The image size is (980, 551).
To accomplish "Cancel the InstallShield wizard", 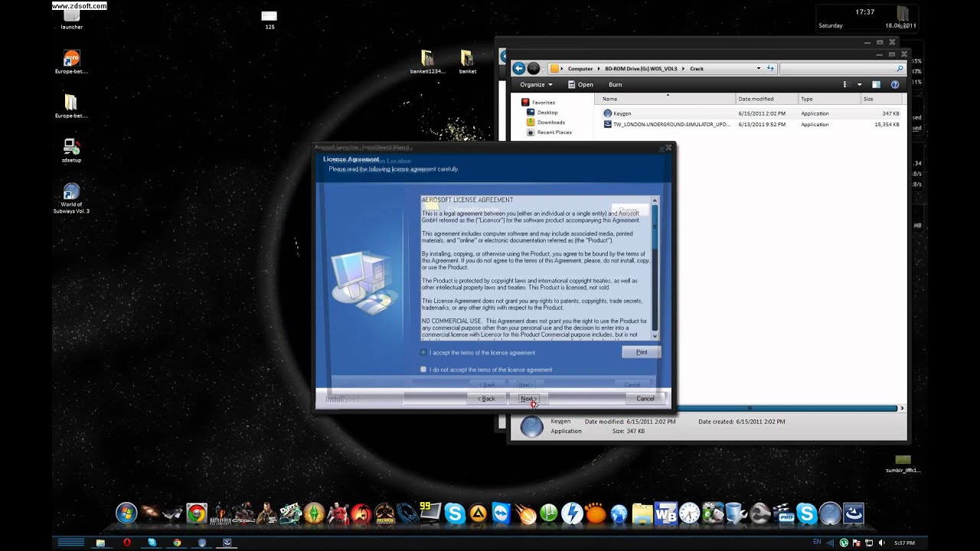I will tap(645, 399).
